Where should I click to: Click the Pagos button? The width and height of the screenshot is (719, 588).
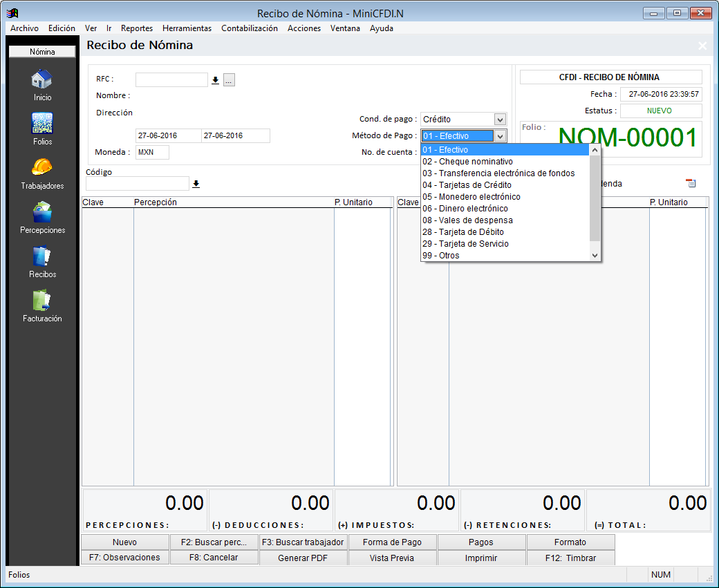pos(481,542)
